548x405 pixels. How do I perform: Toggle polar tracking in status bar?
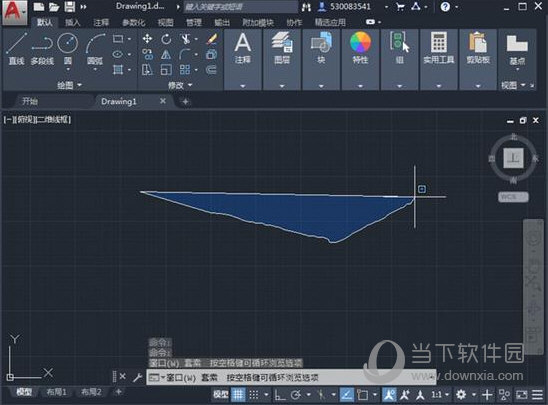pos(296,395)
